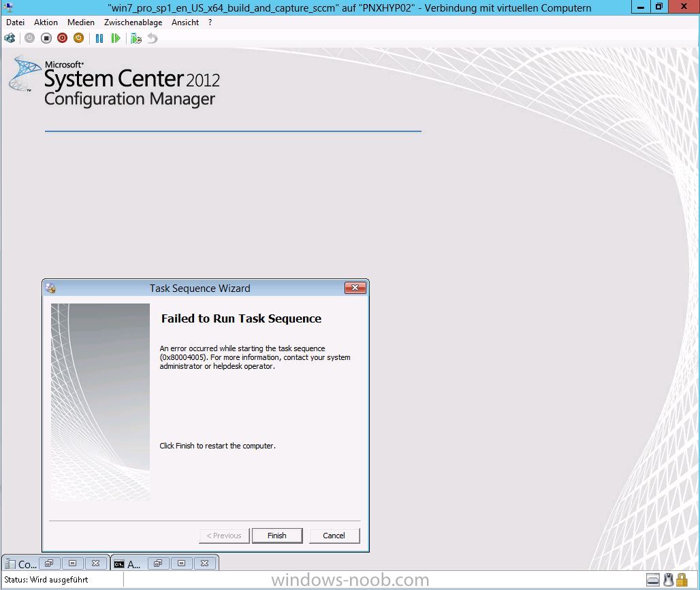Click Finish to restart the computer
700x590 pixels.
[x=277, y=536]
